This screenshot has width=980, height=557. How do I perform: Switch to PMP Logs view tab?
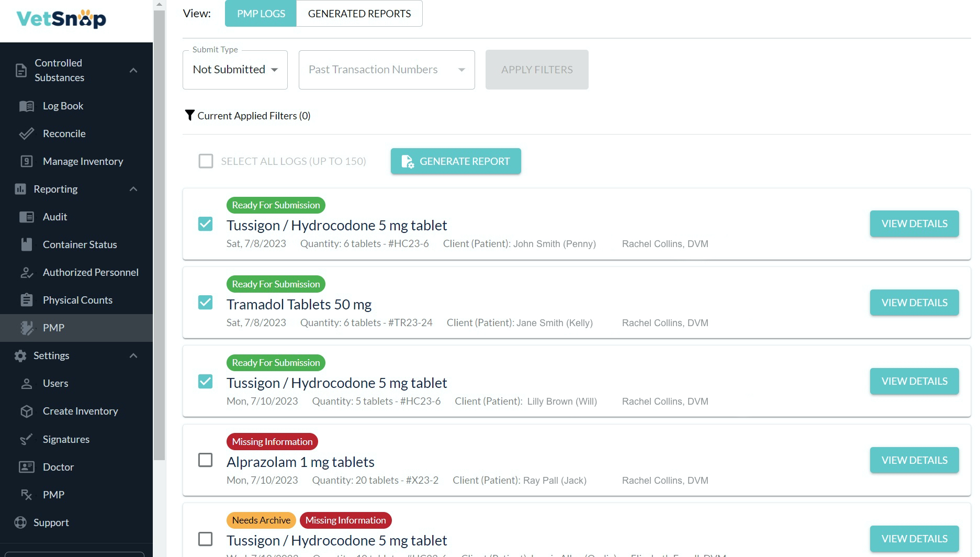click(x=261, y=14)
